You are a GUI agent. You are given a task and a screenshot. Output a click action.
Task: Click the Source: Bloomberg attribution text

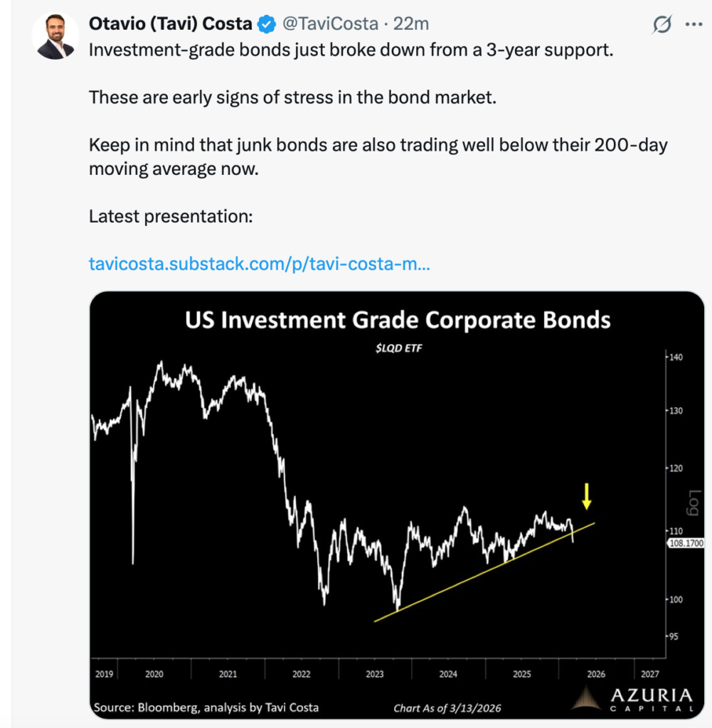pos(206,707)
